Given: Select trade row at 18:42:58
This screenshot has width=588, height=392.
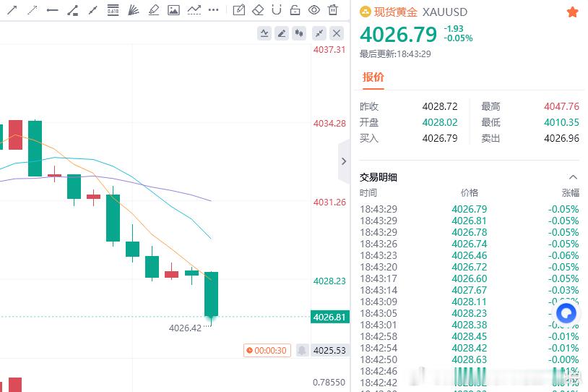Looking at the screenshot, I should 470,336.
